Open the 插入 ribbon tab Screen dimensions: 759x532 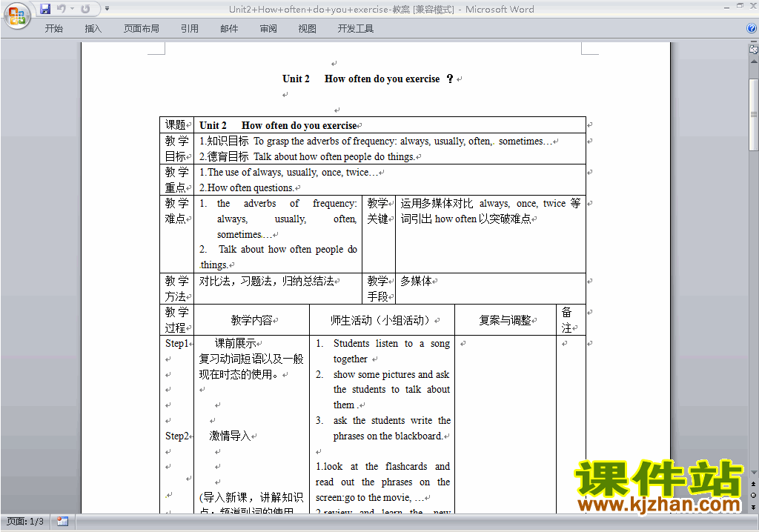(x=93, y=29)
